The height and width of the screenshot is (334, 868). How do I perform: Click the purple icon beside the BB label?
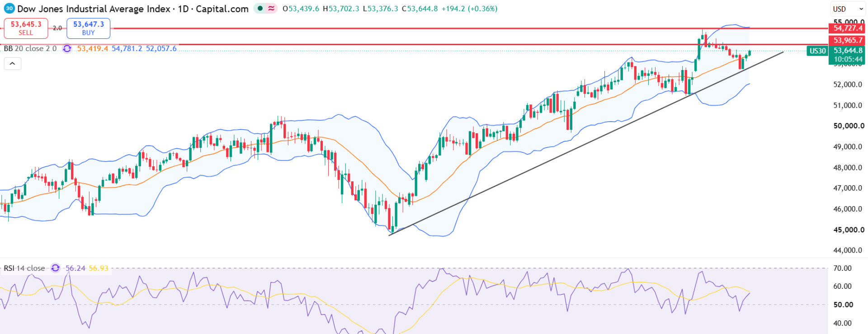(67, 48)
